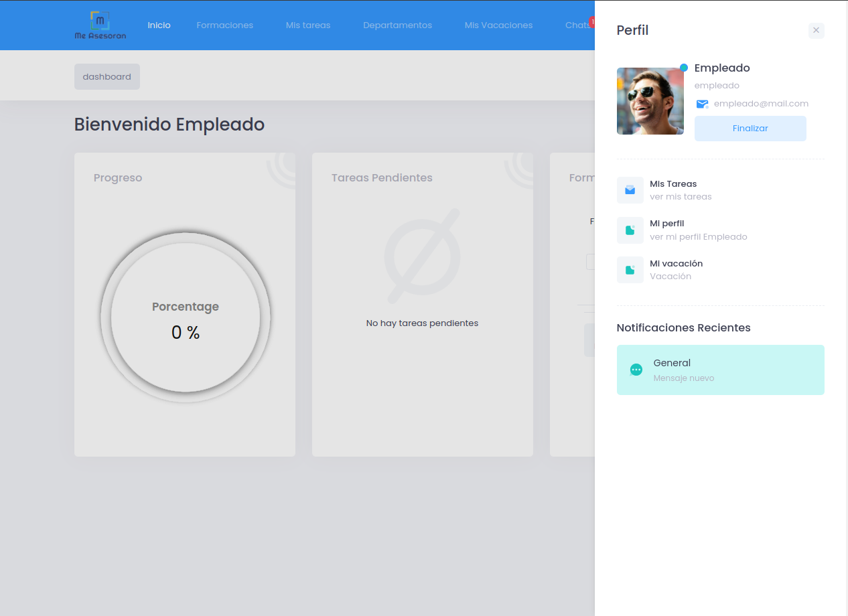Click the Porcentage progress circle
The height and width of the screenshot is (616, 848).
pos(186,318)
